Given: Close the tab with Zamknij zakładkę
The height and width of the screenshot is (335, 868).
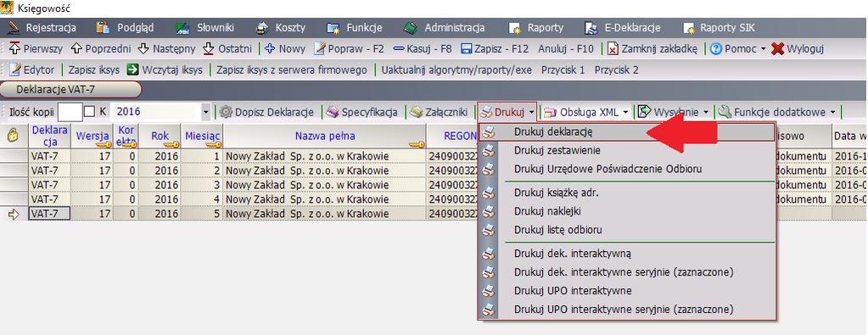Looking at the screenshot, I should (x=653, y=48).
